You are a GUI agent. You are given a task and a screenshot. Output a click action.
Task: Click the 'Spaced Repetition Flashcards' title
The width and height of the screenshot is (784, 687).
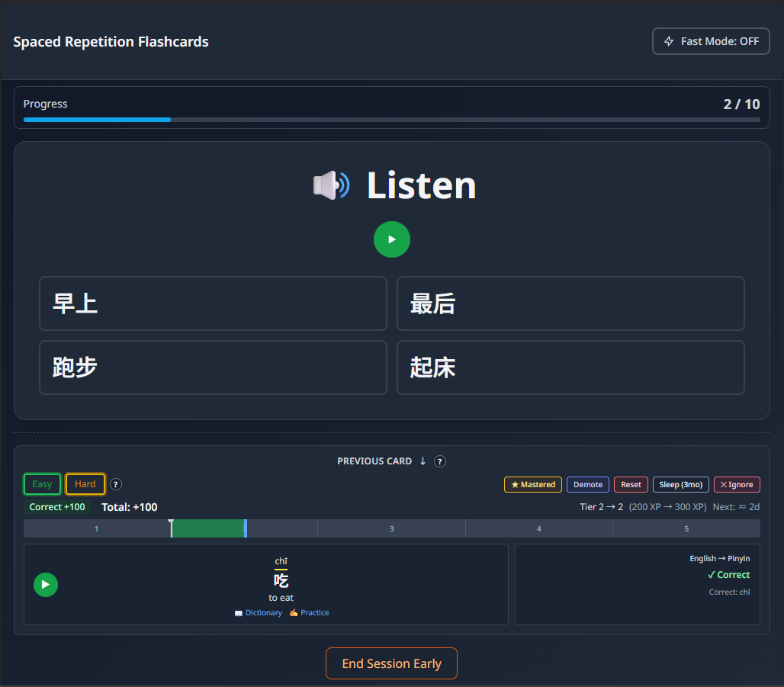(111, 41)
